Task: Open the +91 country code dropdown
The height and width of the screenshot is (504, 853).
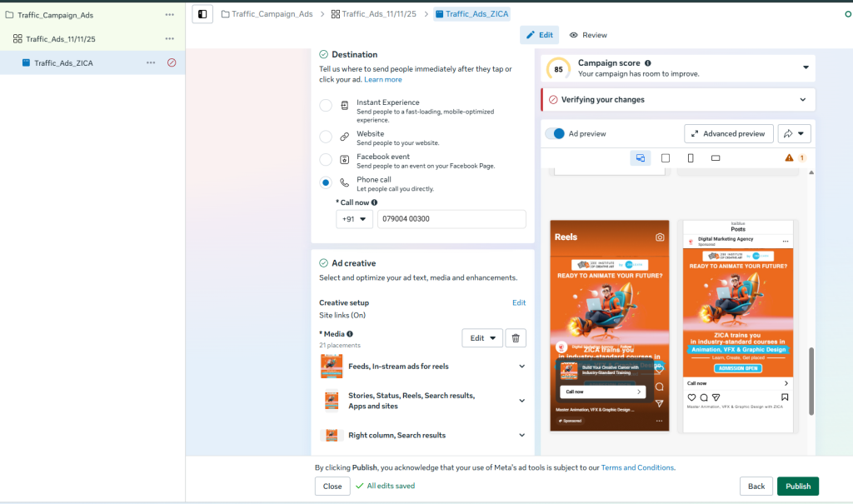Action: 354,219
